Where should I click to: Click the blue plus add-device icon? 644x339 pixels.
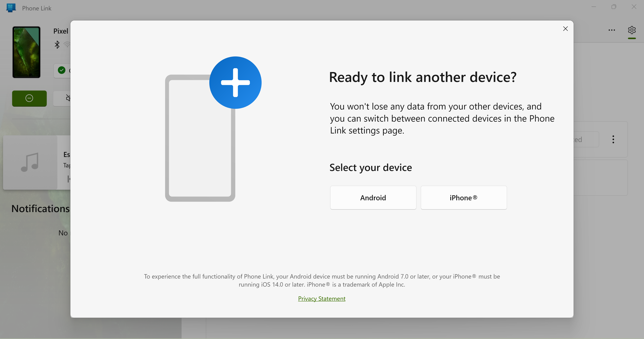[x=235, y=83]
